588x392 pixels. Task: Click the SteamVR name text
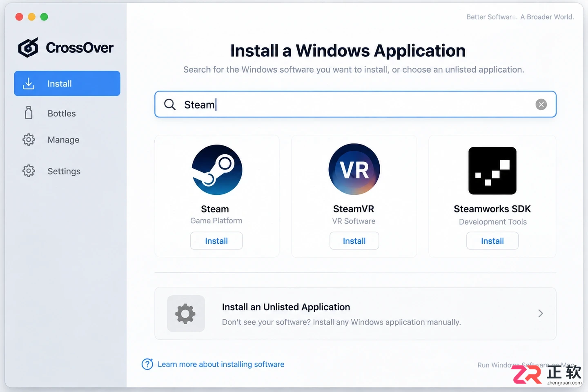(354, 209)
